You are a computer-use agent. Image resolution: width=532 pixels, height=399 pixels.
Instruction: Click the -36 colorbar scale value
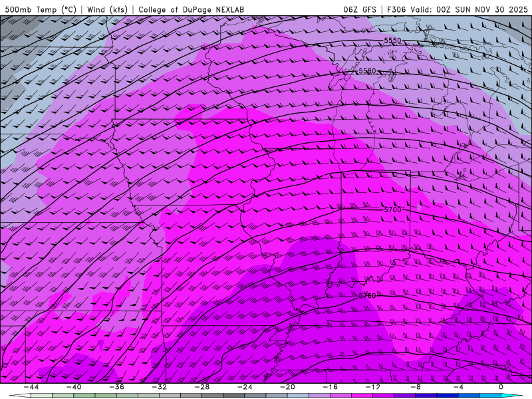(116, 387)
